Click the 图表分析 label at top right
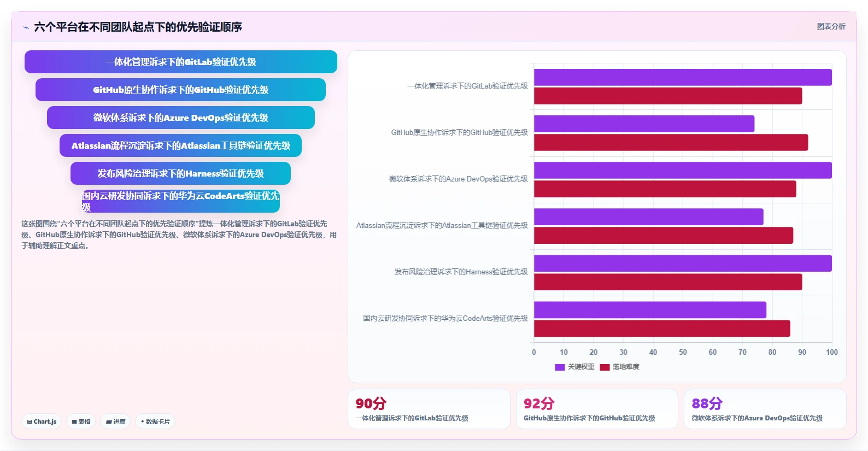868x451 pixels. [831, 26]
